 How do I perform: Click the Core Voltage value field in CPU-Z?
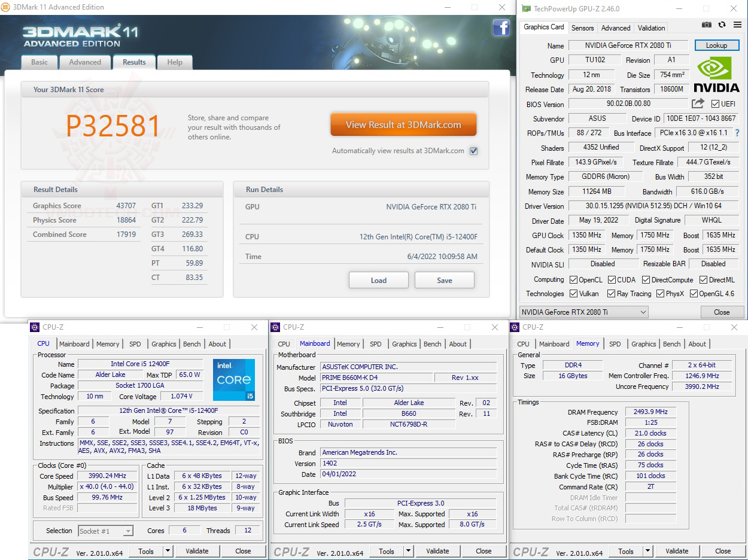(x=181, y=396)
